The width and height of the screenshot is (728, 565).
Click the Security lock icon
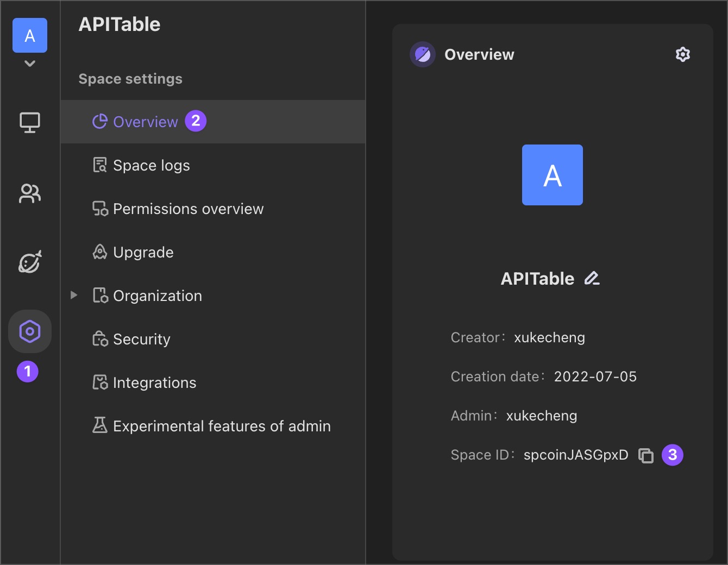(100, 338)
